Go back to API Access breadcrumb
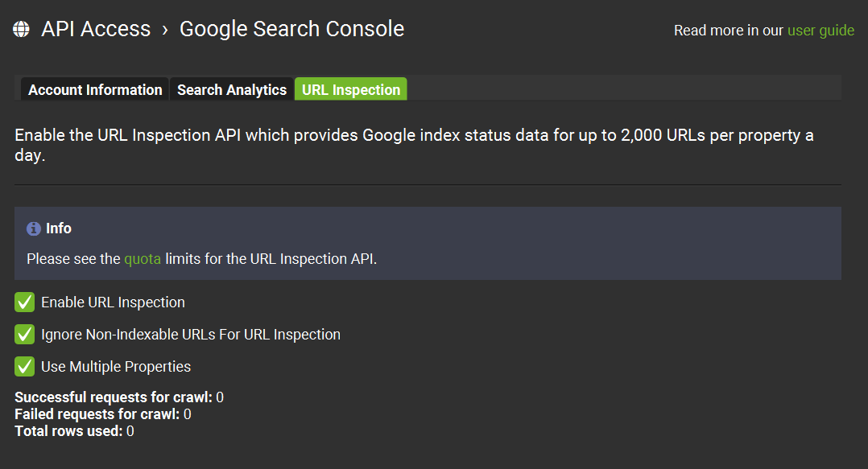Viewport: 868px width, 469px height. 96,29
